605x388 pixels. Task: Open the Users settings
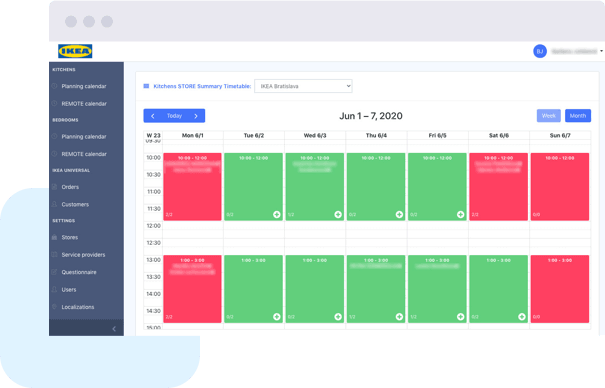69,290
